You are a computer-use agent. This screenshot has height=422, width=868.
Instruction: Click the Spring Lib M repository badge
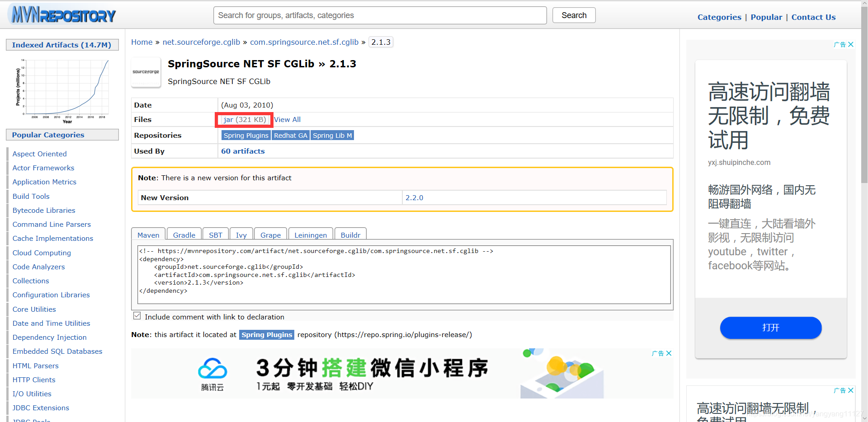pos(332,135)
